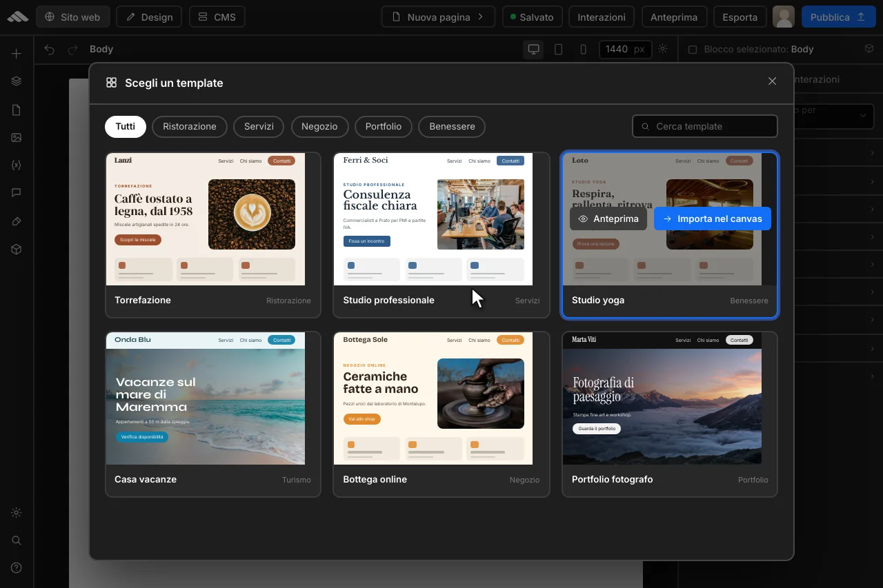Click the Redo arrow icon
The width and height of the screenshot is (883, 588).
click(72, 50)
